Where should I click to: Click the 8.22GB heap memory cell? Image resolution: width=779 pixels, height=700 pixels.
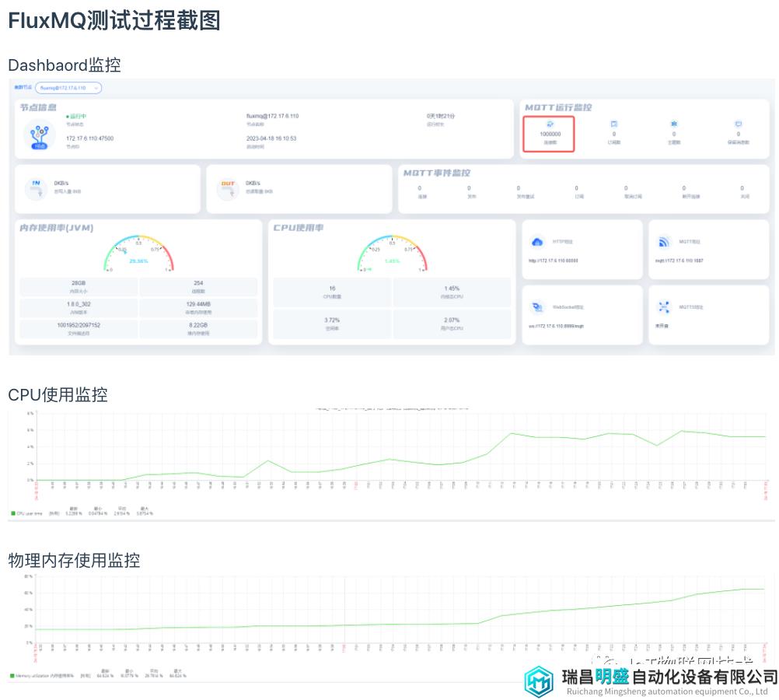pos(198,329)
